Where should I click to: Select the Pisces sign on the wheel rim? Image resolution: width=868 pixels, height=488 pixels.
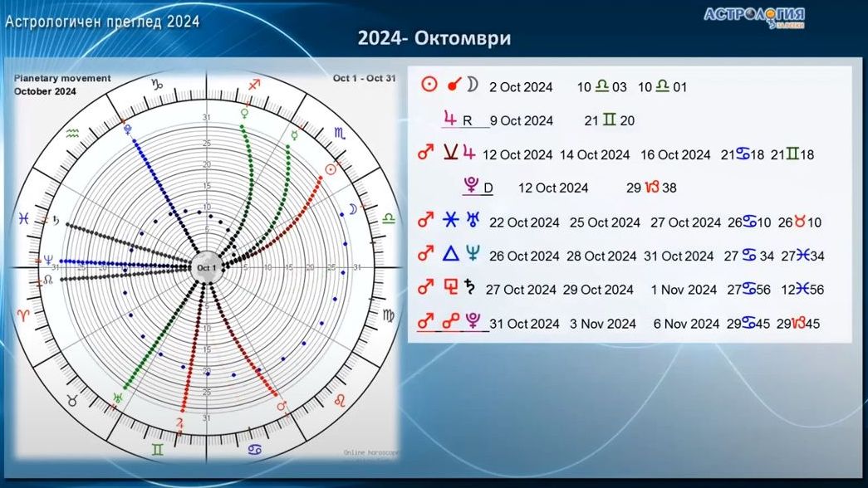[x=23, y=219]
